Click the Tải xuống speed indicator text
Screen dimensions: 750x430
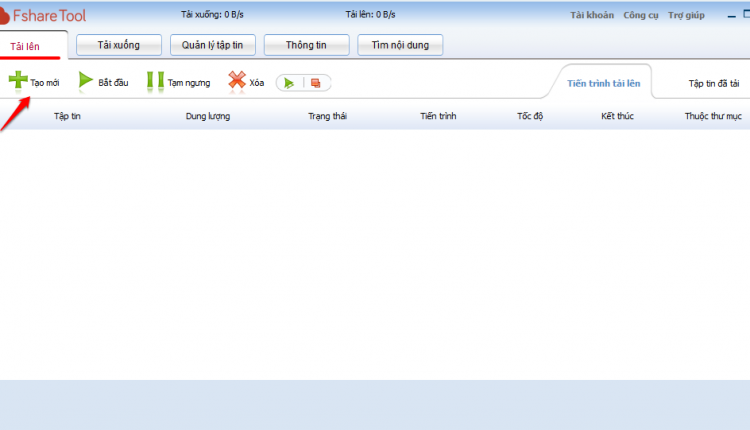pos(212,14)
